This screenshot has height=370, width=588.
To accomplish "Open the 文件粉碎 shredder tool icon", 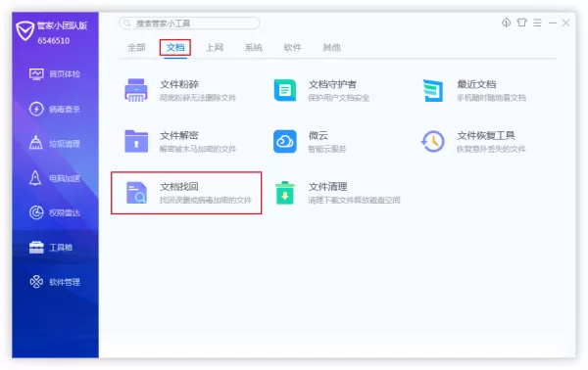I will [136, 90].
